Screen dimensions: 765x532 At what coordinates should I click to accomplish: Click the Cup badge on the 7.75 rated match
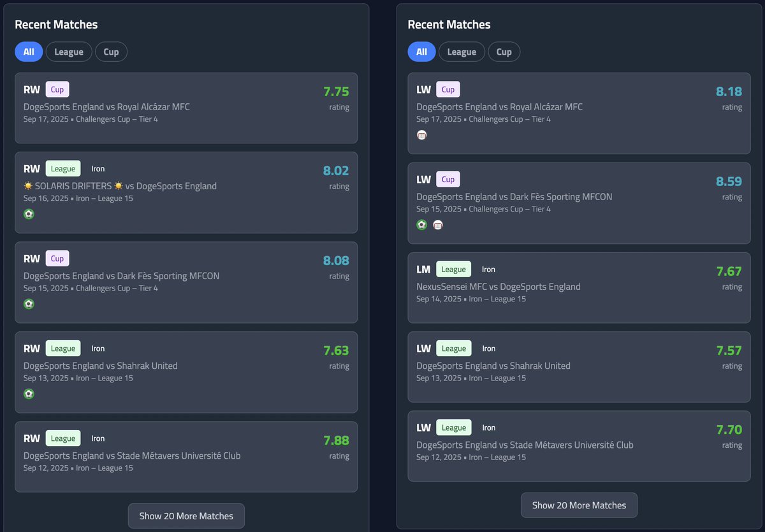point(57,90)
